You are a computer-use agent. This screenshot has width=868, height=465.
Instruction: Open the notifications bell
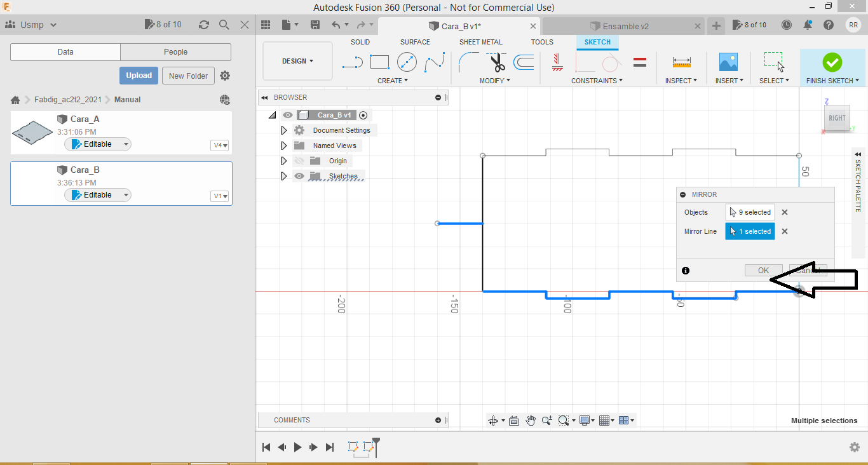[x=808, y=25]
